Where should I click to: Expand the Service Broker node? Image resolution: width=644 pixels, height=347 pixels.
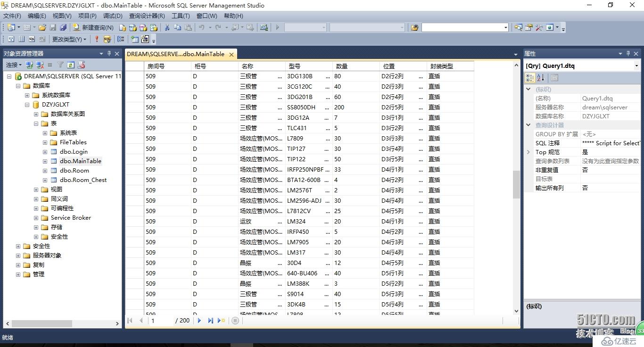coord(36,218)
